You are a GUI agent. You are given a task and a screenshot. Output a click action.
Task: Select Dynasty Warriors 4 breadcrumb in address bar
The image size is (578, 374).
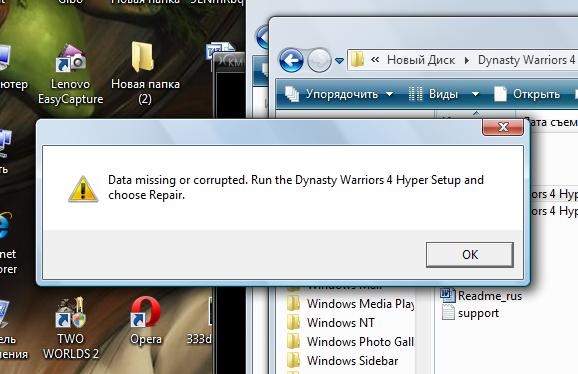(x=526, y=60)
